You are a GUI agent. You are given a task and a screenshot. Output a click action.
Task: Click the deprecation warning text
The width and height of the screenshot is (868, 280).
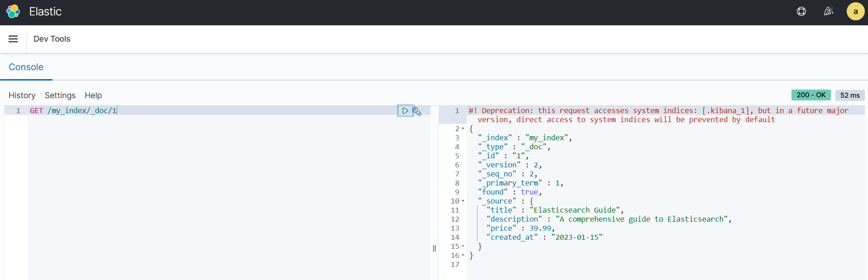(659, 115)
